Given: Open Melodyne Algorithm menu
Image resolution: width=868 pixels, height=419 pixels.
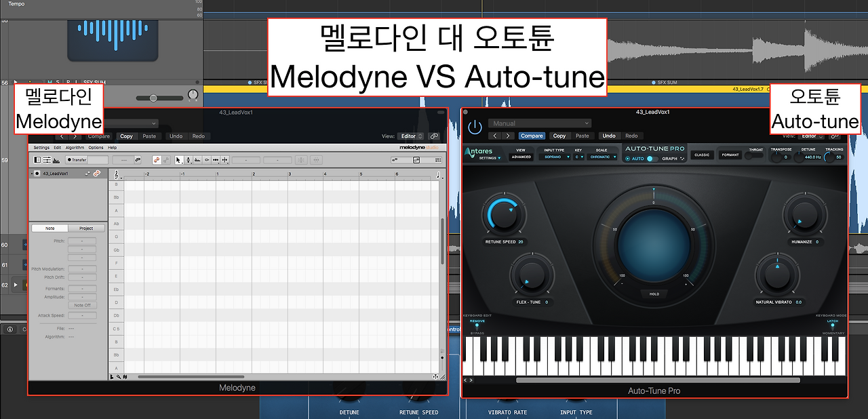Looking at the screenshot, I should pos(75,147).
